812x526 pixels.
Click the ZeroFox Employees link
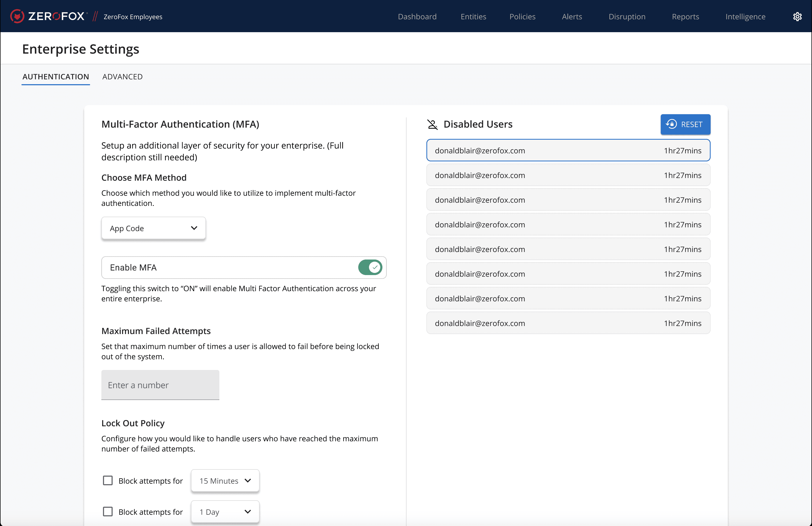click(x=133, y=17)
